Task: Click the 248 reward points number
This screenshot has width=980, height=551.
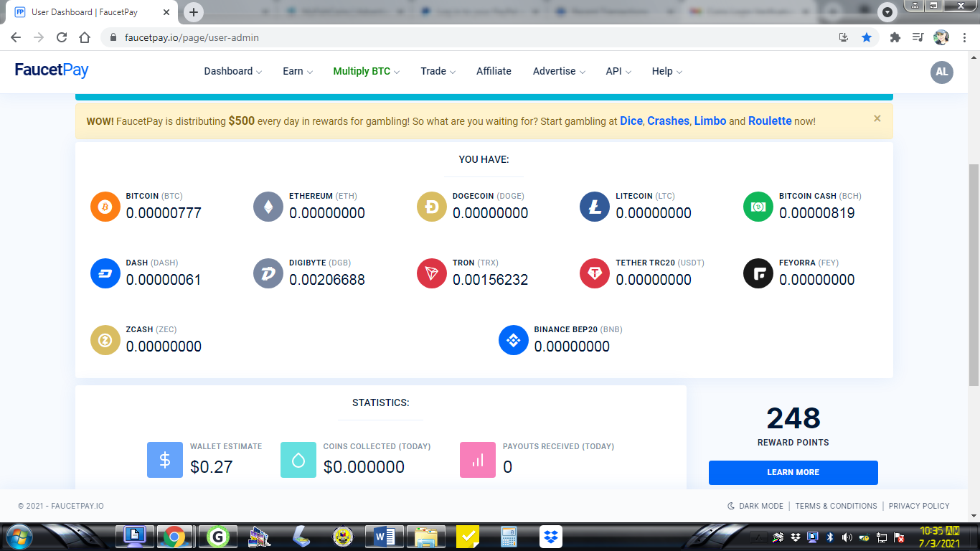Action: pos(793,418)
